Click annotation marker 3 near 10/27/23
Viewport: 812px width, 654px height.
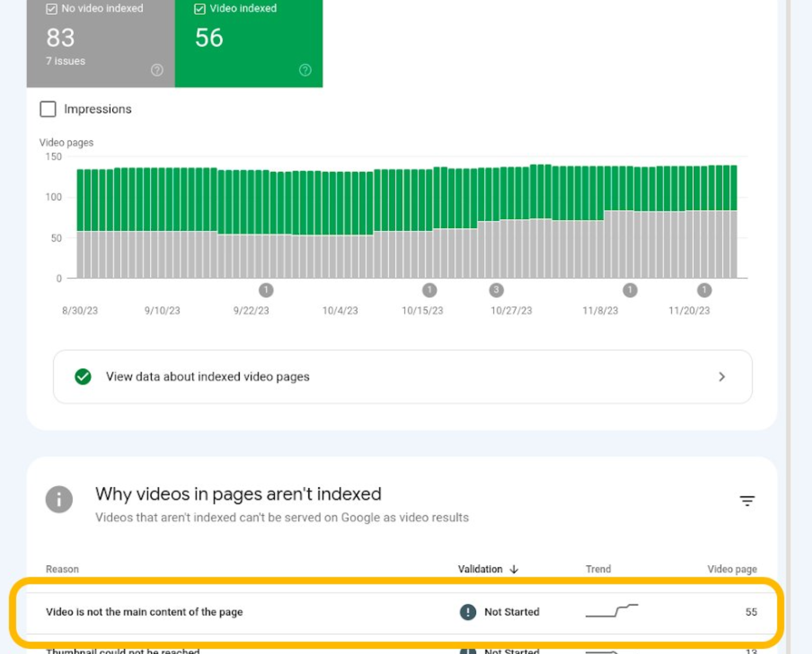496,290
